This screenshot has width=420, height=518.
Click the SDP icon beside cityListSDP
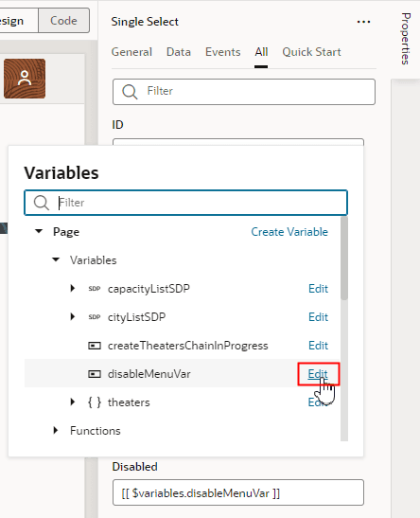(x=95, y=317)
